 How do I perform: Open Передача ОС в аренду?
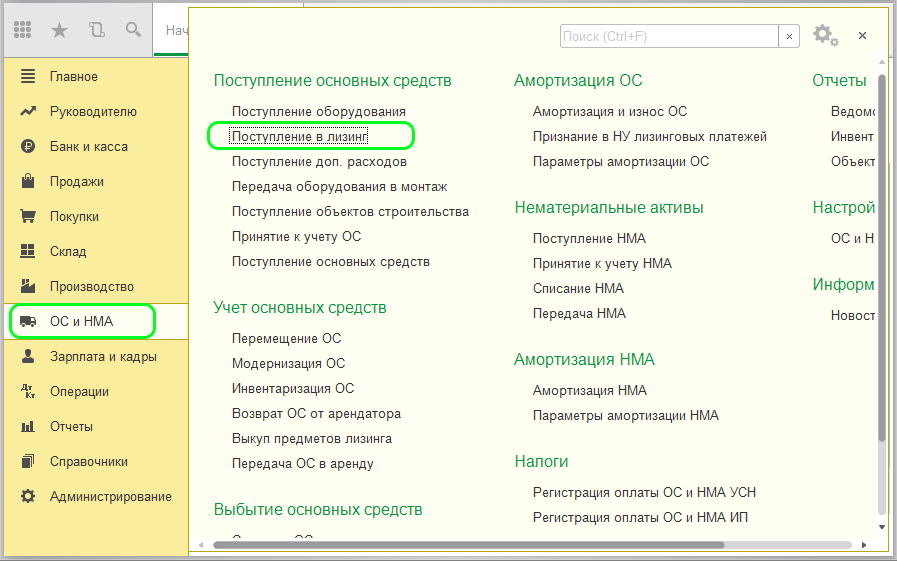303,464
